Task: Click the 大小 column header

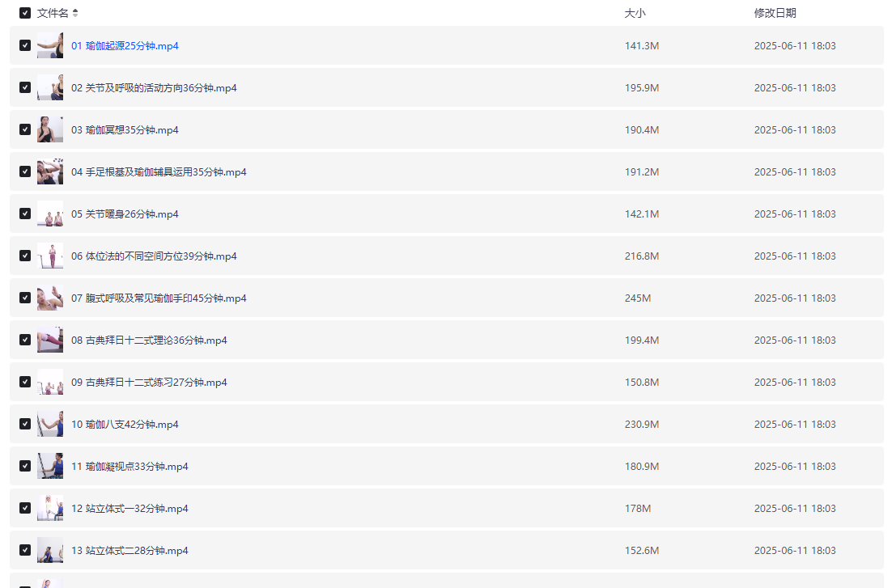Action: [x=635, y=13]
